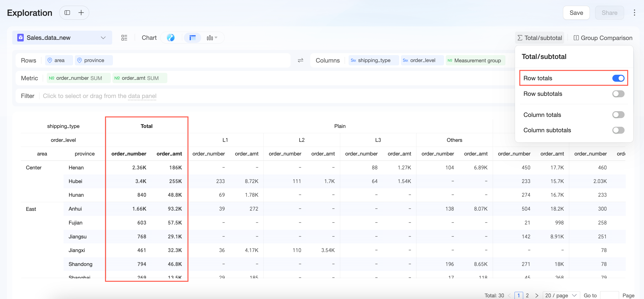Open the vertical three-dot more menu
644x299 pixels.
pyautogui.click(x=634, y=13)
